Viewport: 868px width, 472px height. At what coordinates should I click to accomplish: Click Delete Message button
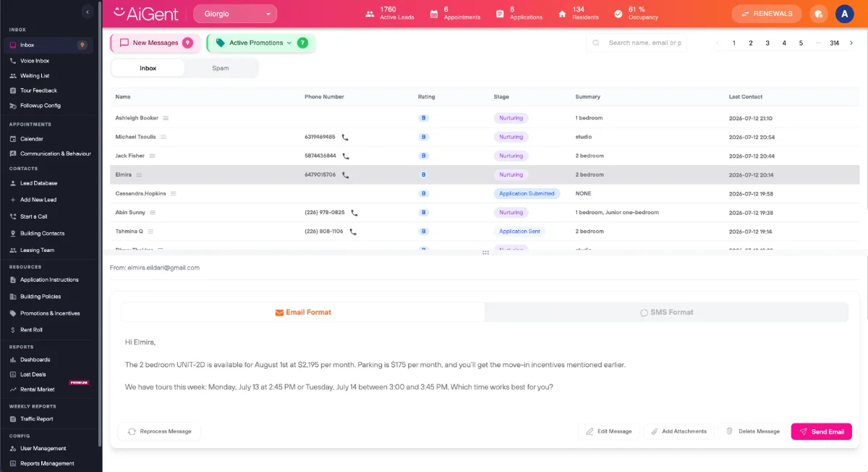[x=753, y=431]
